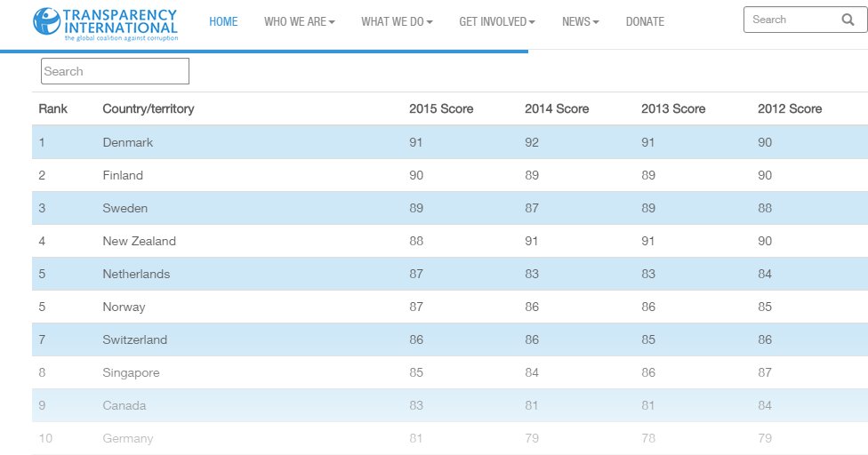Click the magnifier icon in the top search
Viewport: 868px width, 455px height.
[x=848, y=20]
